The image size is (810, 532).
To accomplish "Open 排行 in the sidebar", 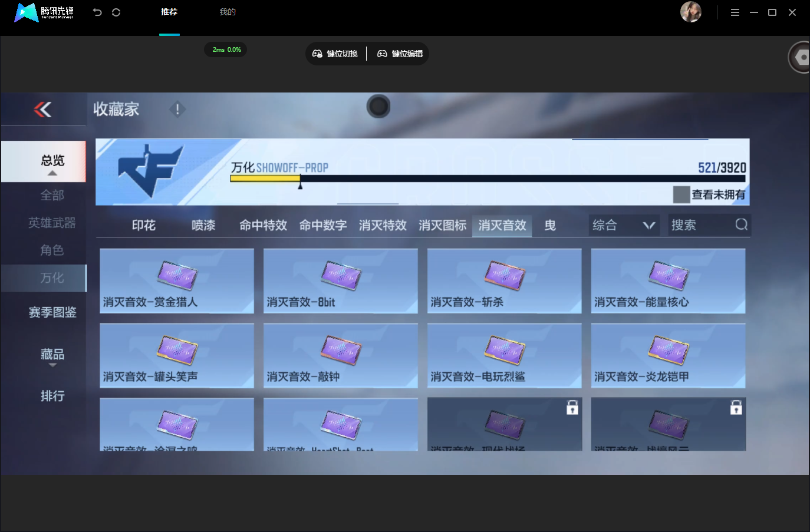I will (52, 396).
